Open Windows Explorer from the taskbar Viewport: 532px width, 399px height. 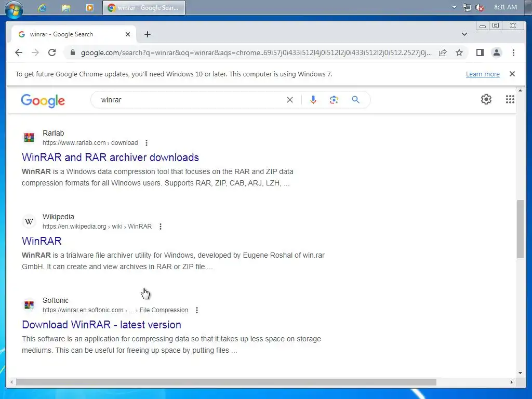point(66,7)
